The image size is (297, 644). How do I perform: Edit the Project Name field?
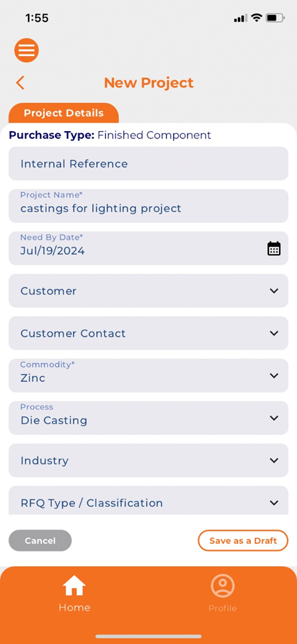click(x=149, y=206)
